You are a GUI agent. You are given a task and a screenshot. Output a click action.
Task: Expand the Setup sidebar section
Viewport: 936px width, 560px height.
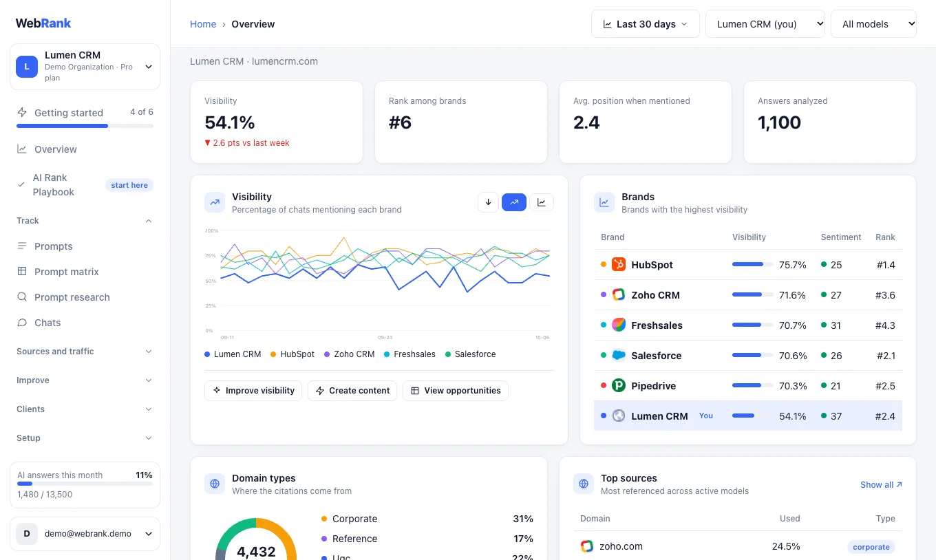[x=85, y=438]
